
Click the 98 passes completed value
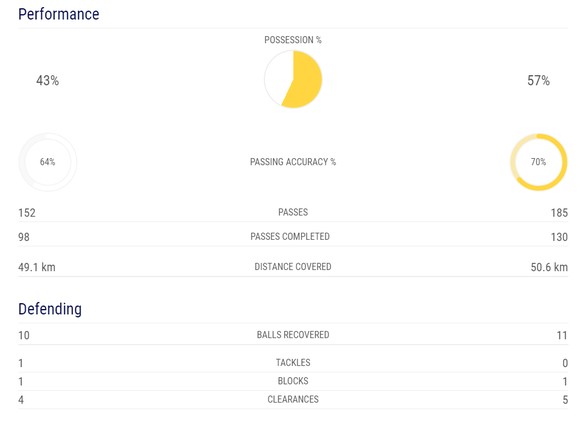24,237
